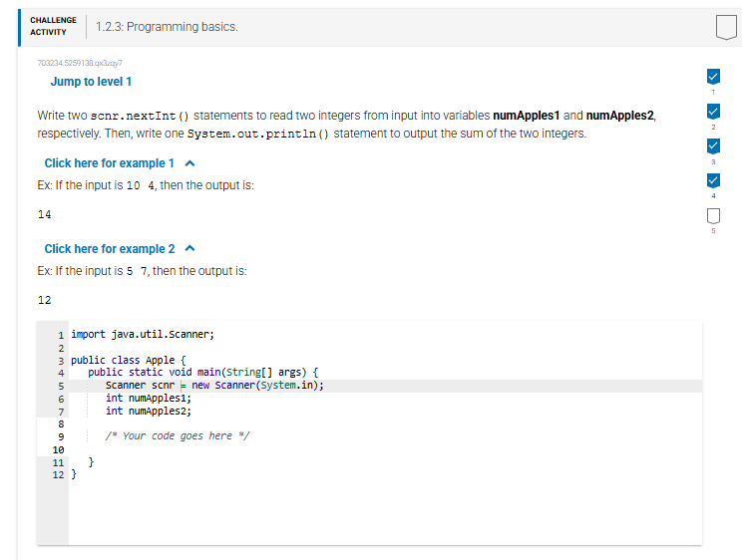Click the bold numApples2 variable name in instructions
Screen dimensions: 742x560
[x=620, y=116]
